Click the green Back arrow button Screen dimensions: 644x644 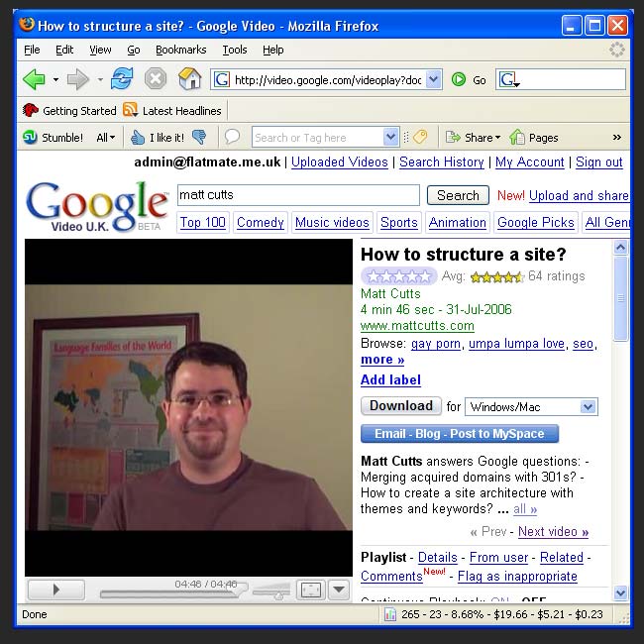tap(34, 79)
